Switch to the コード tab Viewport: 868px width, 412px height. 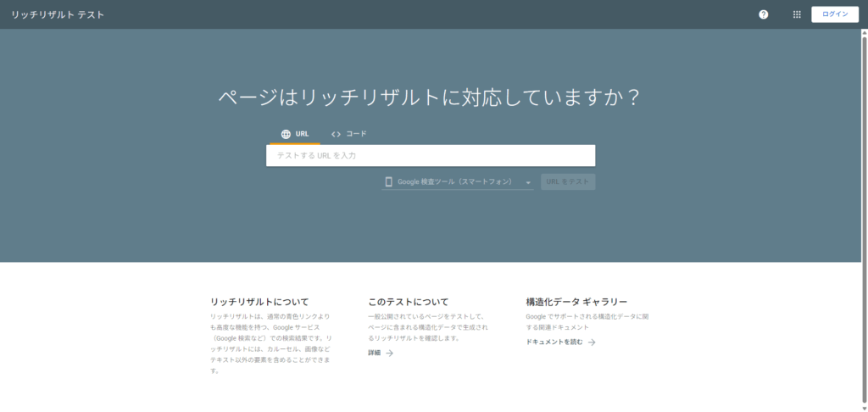(x=348, y=134)
